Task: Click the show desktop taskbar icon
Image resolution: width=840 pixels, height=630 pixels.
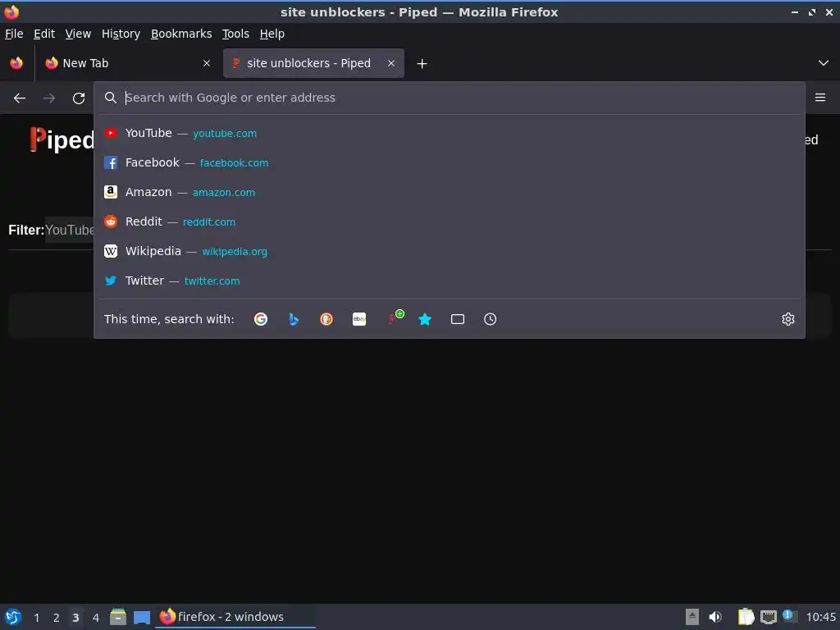Action: click(x=142, y=617)
